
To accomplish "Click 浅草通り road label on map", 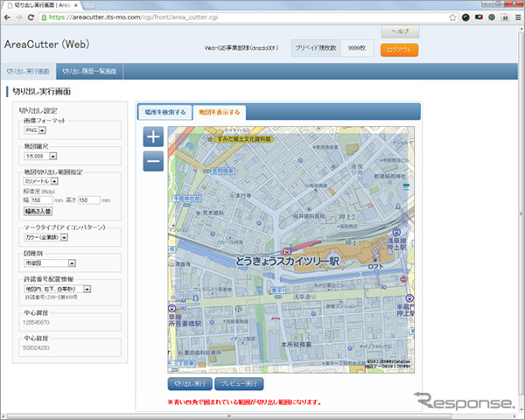I will [304, 297].
